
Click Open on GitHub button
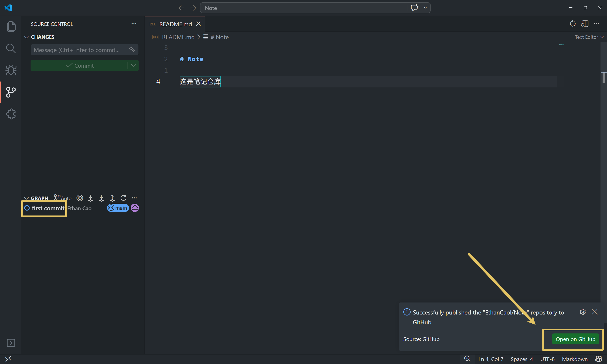point(575,339)
